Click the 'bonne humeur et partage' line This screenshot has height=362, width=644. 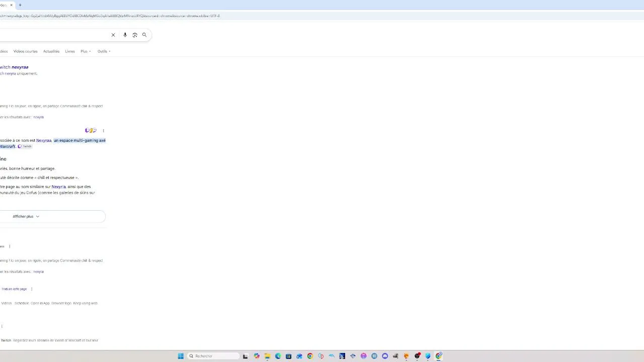pos(28,168)
